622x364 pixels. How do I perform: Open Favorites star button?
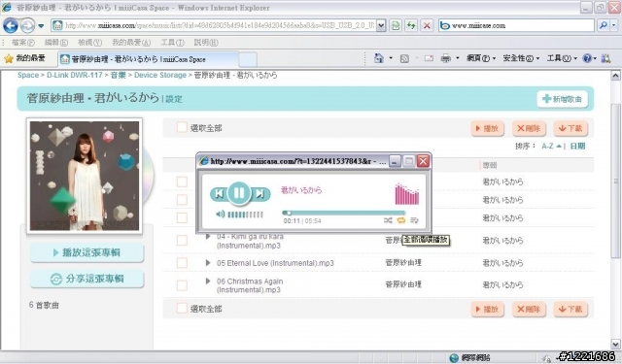coord(24,58)
